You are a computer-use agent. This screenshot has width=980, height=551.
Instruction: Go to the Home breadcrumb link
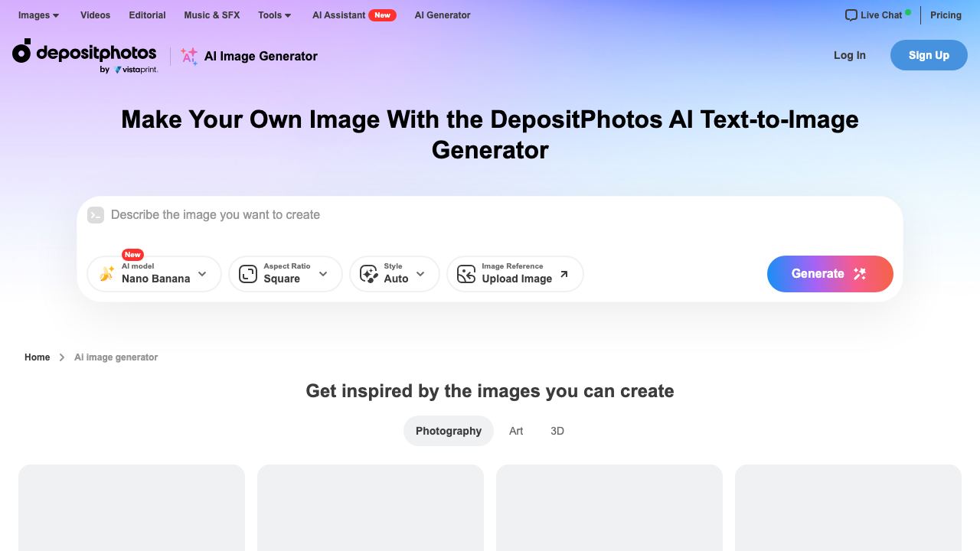pos(37,357)
